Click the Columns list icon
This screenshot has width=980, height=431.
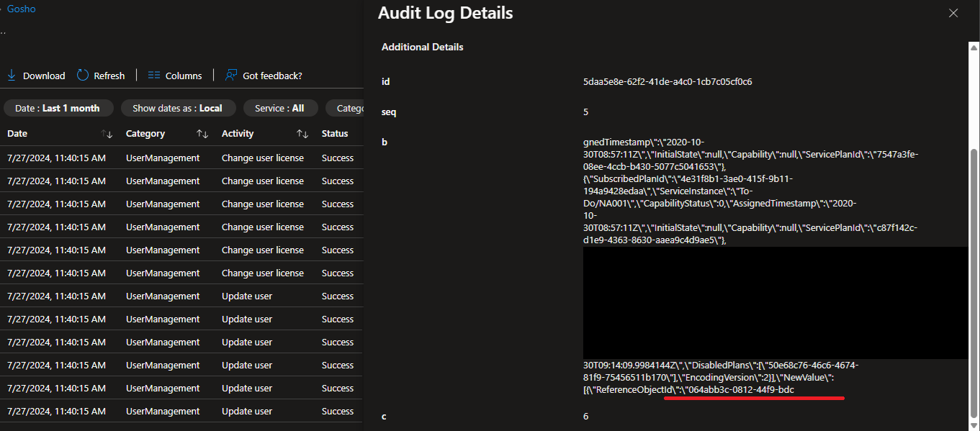[x=154, y=76]
